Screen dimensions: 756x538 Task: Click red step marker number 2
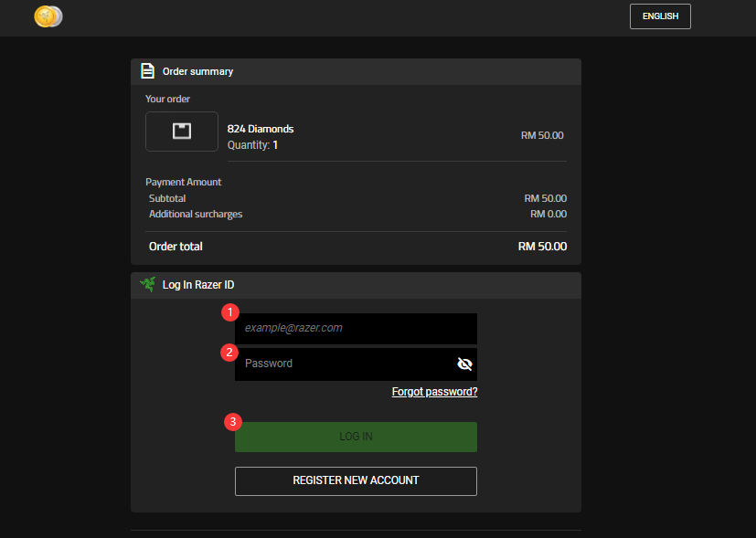pos(229,352)
